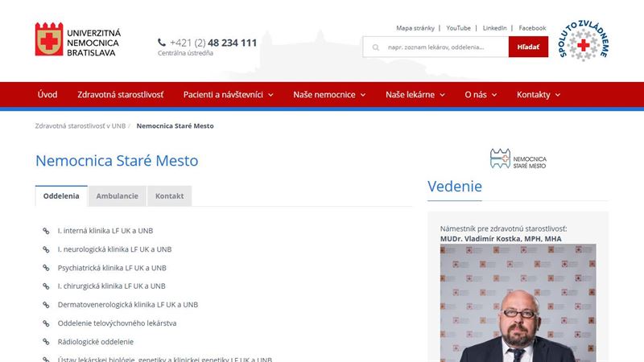
Task: Click the Centrálna ústredňa label
Action: point(185,53)
